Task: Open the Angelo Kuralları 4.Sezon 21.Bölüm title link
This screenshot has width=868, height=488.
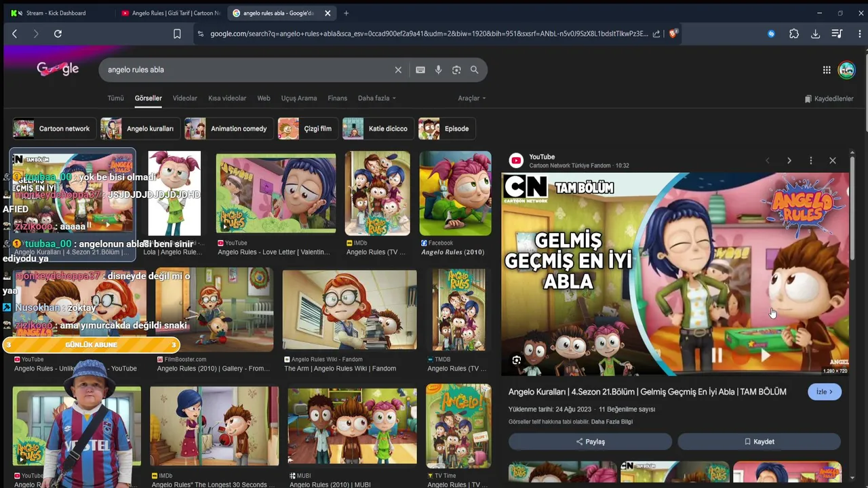Action: 648,392
